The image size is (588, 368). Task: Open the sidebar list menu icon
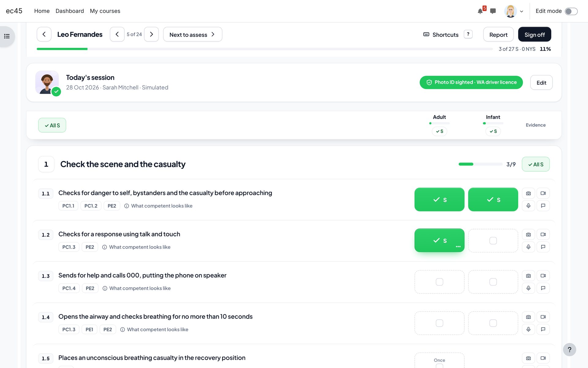click(7, 36)
